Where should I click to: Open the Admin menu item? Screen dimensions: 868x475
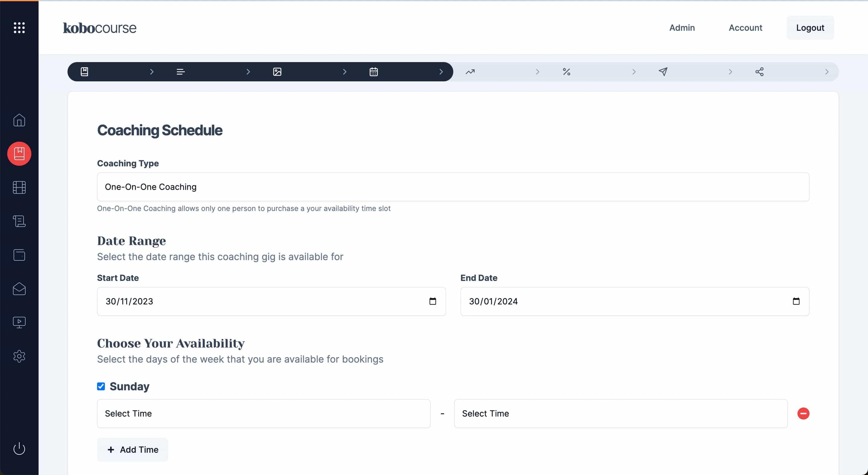pos(682,28)
